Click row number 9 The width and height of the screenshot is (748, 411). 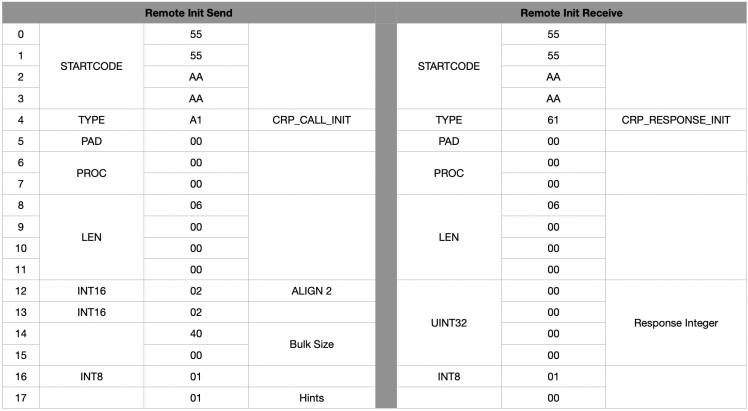tap(20, 227)
